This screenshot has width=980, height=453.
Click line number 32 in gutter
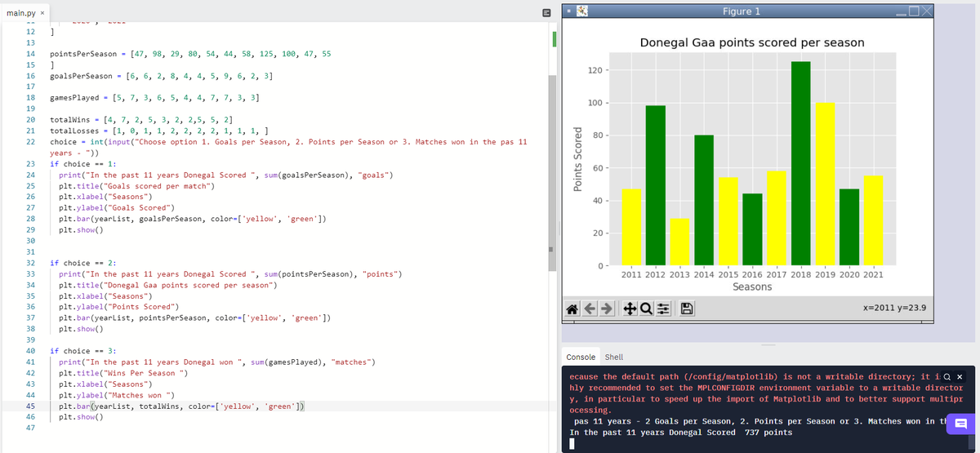tap(29, 264)
